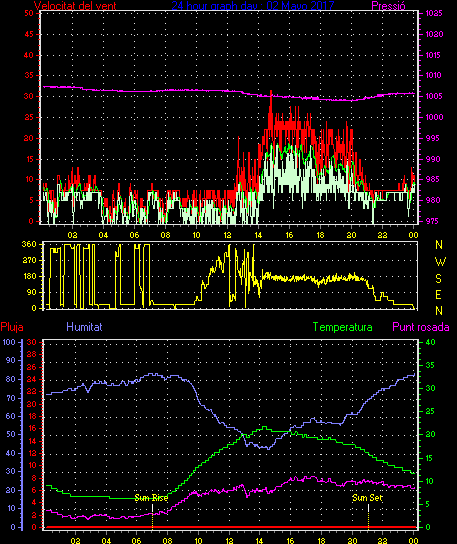Click pressure axis value 975

pyautogui.click(x=433, y=221)
